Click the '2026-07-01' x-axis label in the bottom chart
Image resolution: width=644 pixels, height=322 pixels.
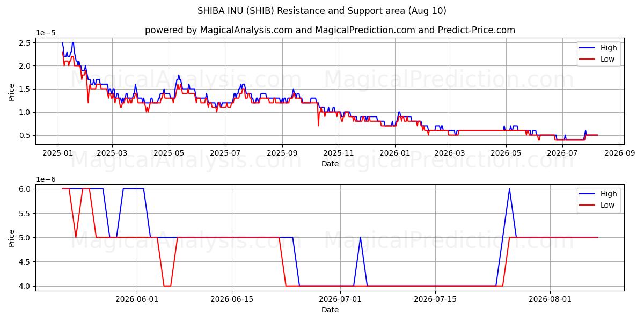pyautogui.click(x=340, y=299)
